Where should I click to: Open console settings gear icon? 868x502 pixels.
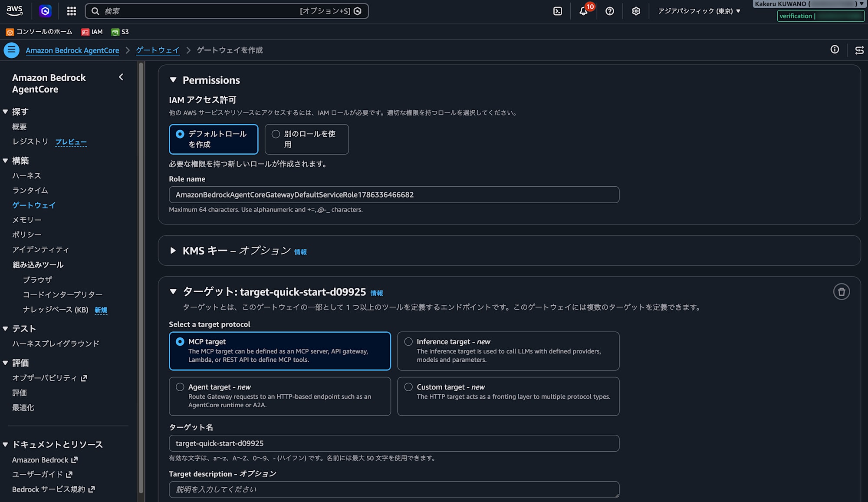(x=636, y=11)
